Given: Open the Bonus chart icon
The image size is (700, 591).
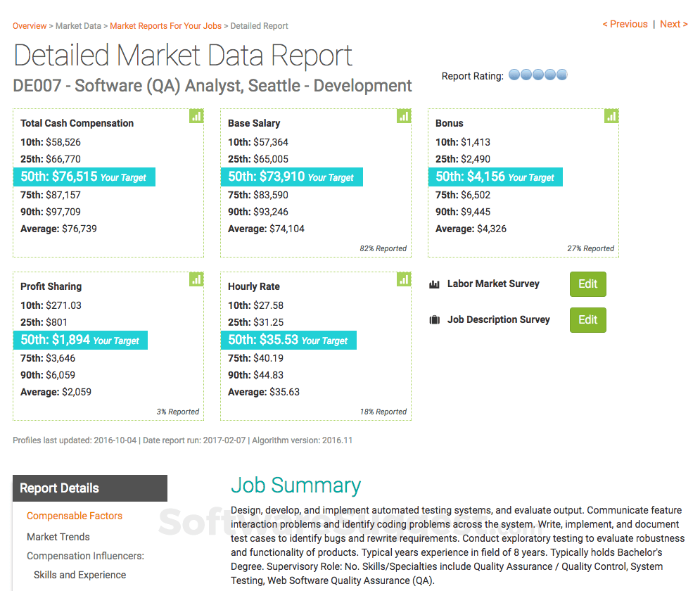Looking at the screenshot, I should coord(611,116).
